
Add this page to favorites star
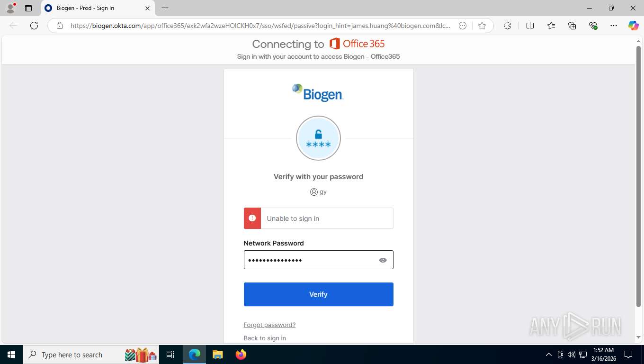pyautogui.click(x=482, y=26)
